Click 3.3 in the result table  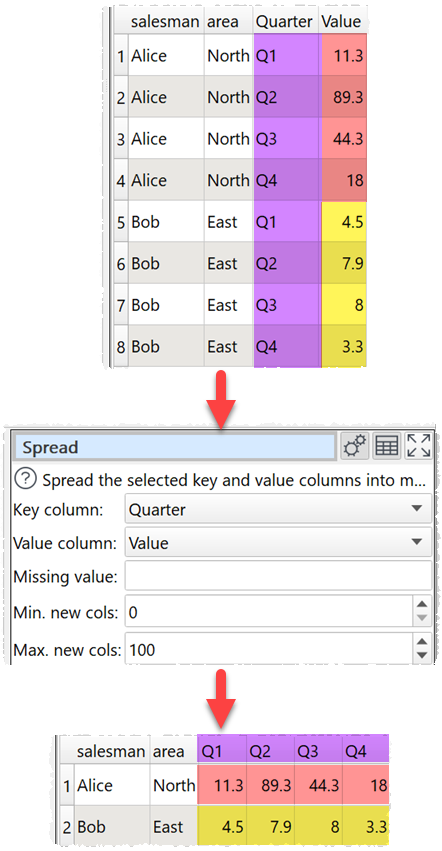(365, 827)
